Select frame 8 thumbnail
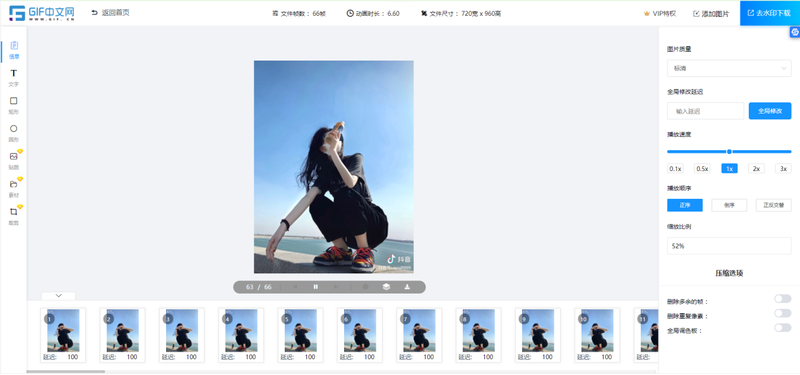 [478, 335]
